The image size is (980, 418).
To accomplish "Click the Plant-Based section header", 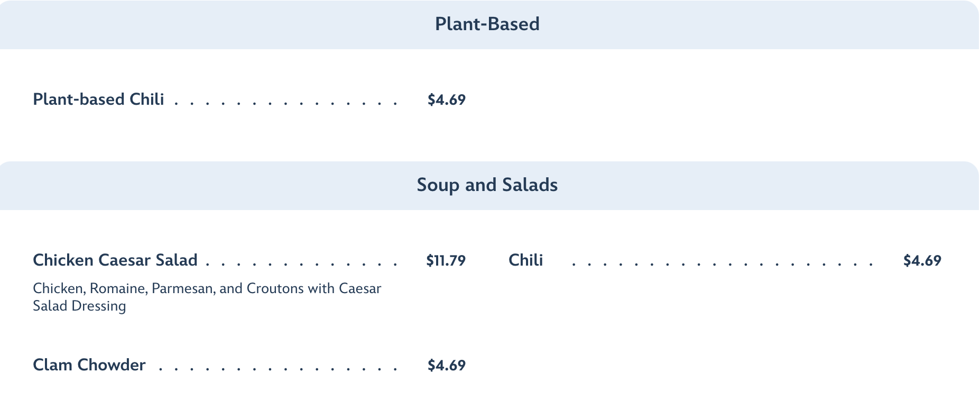I will [487, 24].
